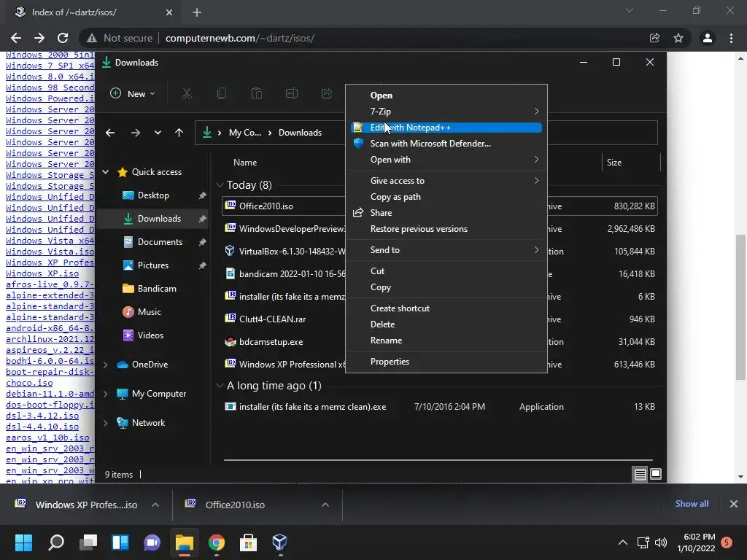Bookmark this page with star icon
The height and width of the screenshot is (560, 747).
[x=678, y=38]
